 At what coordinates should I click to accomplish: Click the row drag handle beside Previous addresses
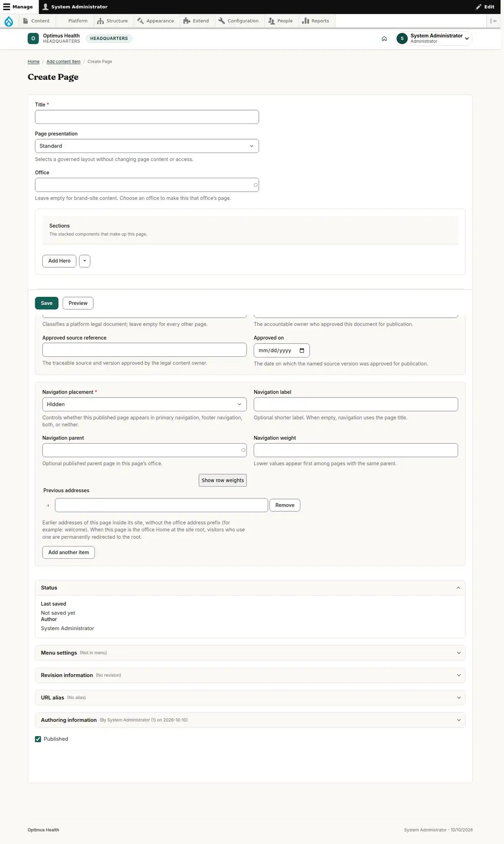click(47, 505)
